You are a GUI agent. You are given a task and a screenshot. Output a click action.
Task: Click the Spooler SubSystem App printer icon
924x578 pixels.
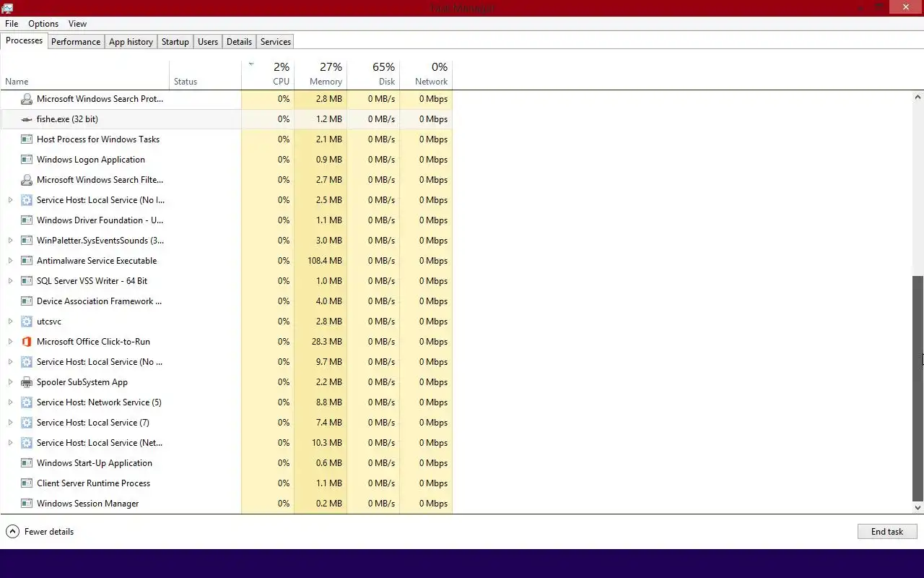pyautogui.click(x=27, y=382)
